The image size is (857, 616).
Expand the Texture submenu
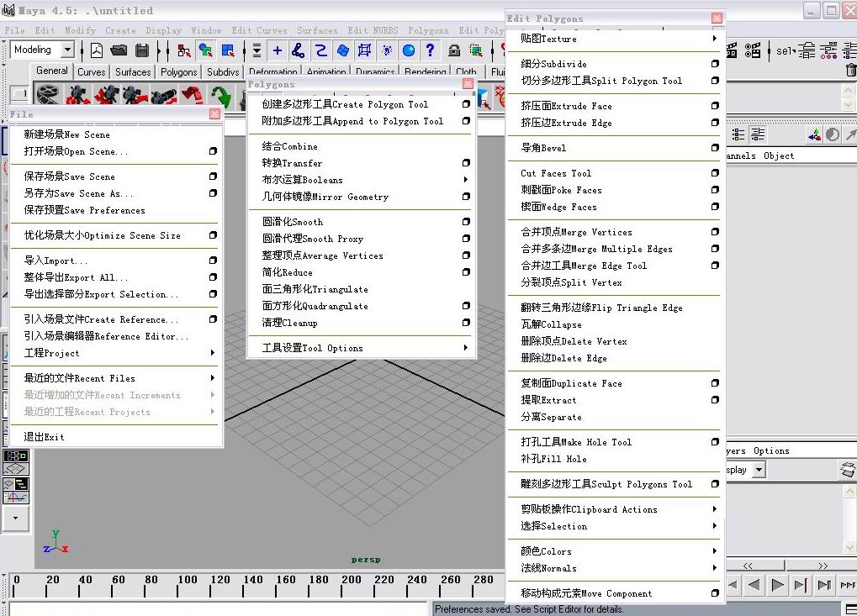tap(714, 38)
